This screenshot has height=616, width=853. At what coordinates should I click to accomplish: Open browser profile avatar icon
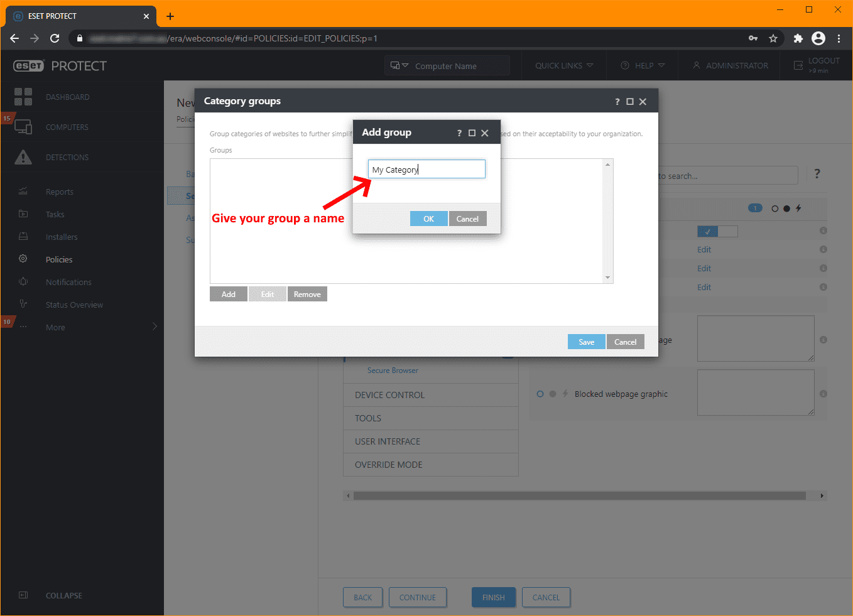coord(818,38)
